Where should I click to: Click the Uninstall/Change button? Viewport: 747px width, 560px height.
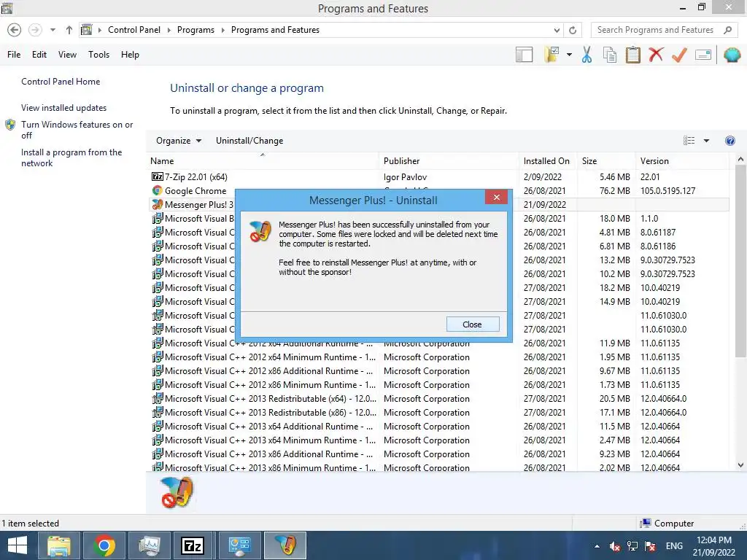pyautogui.click(x=249, y=141)
